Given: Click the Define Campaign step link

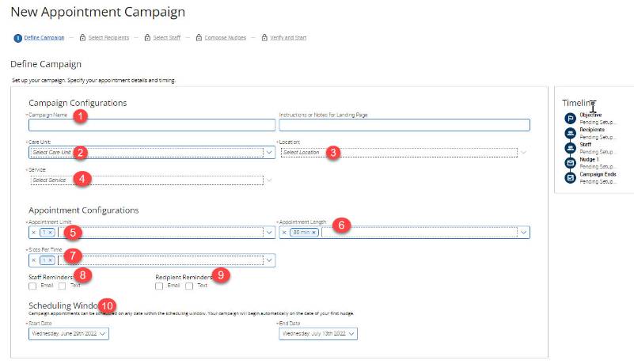Looking at the screenshot, I should 46,38.
